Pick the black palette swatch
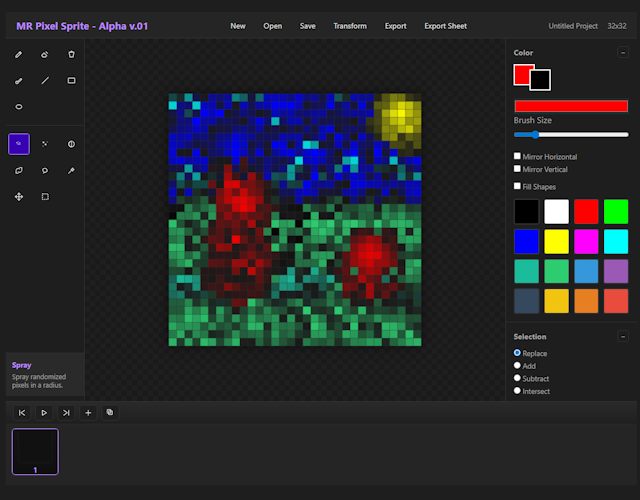 point(527,211)
